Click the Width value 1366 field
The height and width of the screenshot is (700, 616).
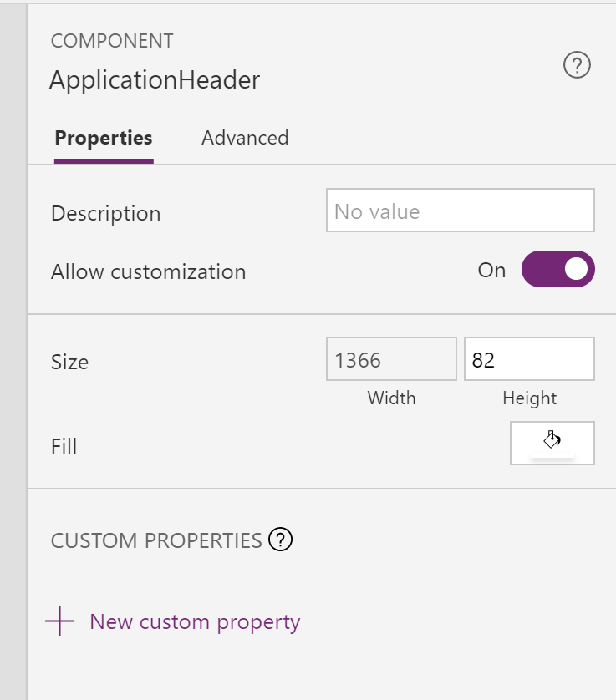[x=390, y=358]
